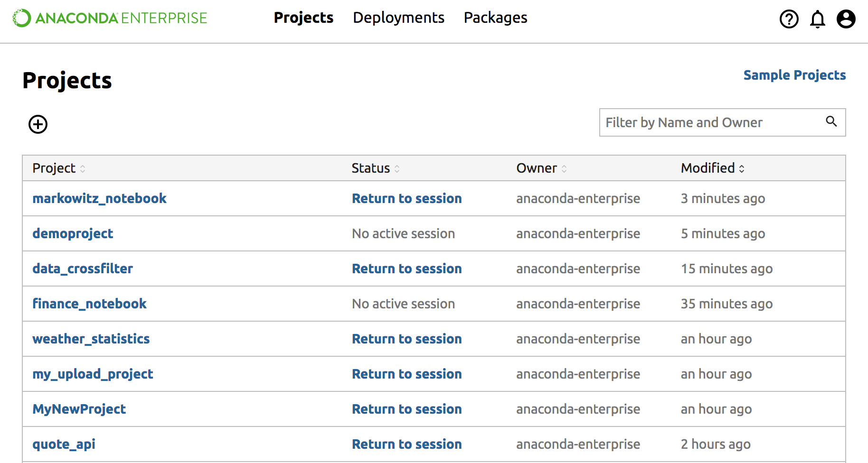This screenshot has width=868, height=463.
Task: Open the demoproject project
Action: tap(73, 233)
